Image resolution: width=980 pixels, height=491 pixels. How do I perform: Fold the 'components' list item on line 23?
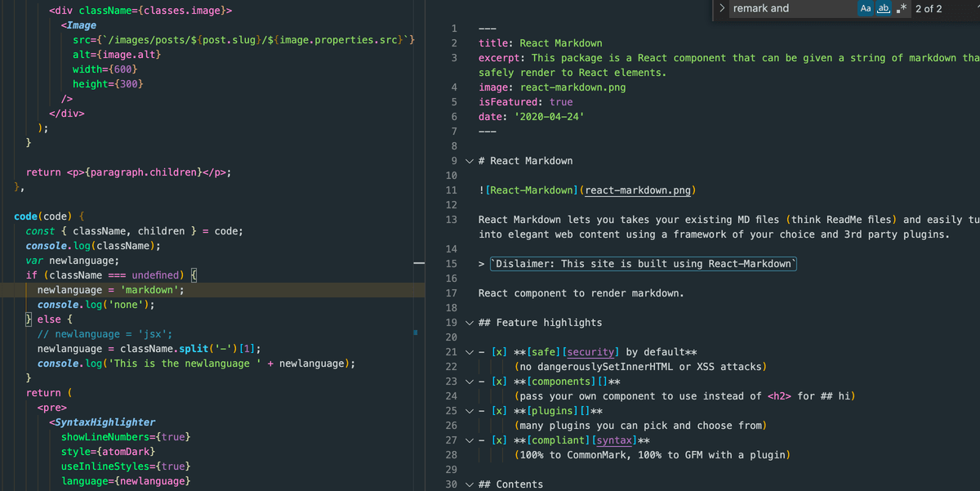[x=469, y=382]
